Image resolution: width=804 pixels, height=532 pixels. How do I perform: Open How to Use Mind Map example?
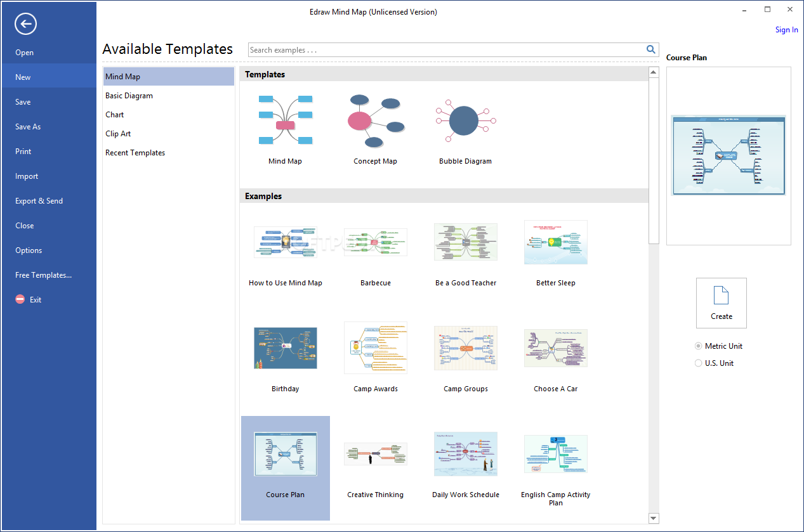pyautogui.click(x=286, y=242)
